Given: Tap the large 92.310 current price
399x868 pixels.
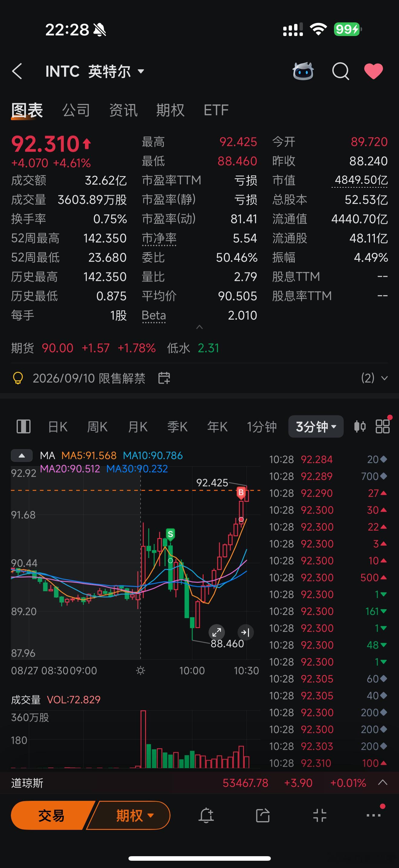Looking at the screenshot, I should [x=45, y=144].
